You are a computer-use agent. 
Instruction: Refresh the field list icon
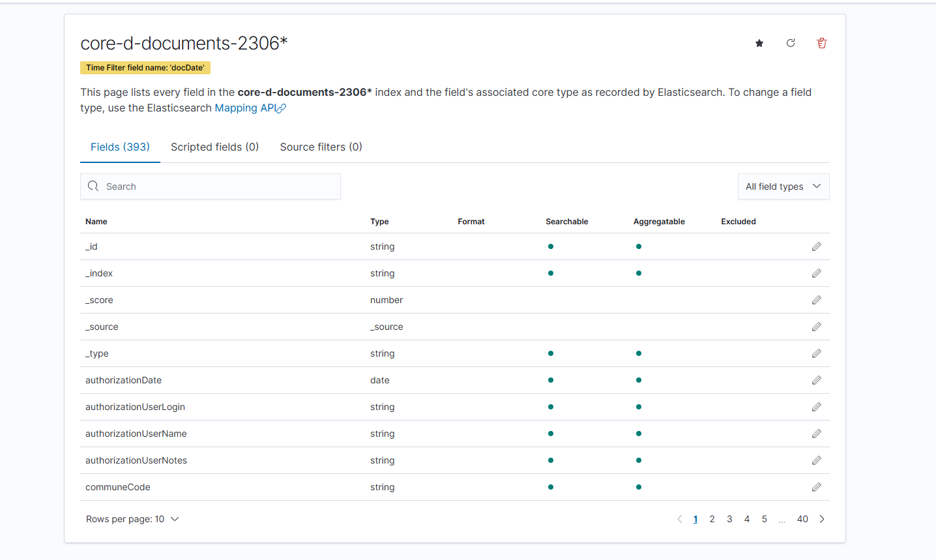tap(791, 43)
